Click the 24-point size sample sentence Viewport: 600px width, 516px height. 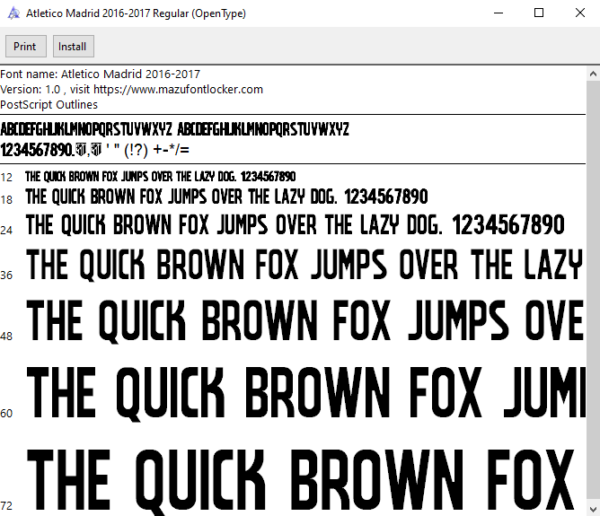[295, 225]
